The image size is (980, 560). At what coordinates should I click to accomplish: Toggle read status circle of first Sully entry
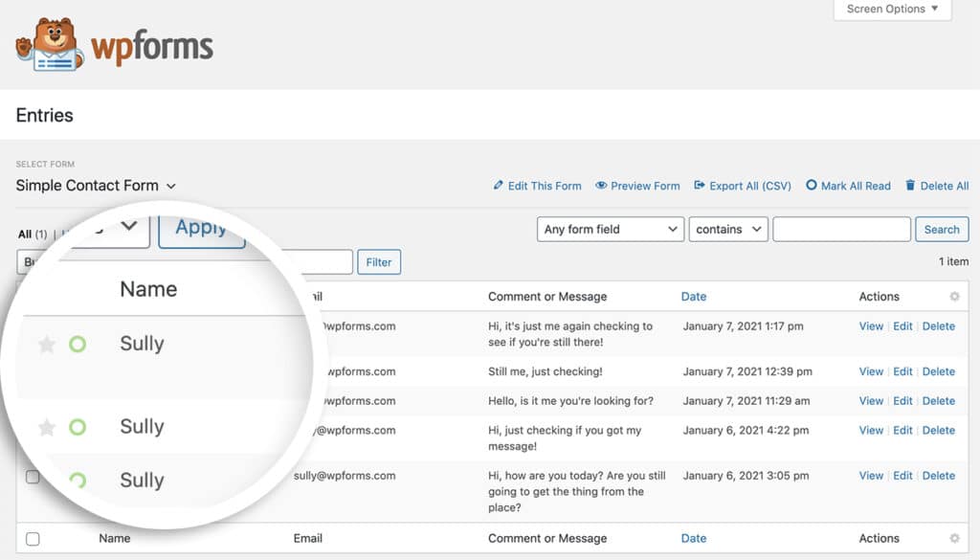tap(78, 344)
